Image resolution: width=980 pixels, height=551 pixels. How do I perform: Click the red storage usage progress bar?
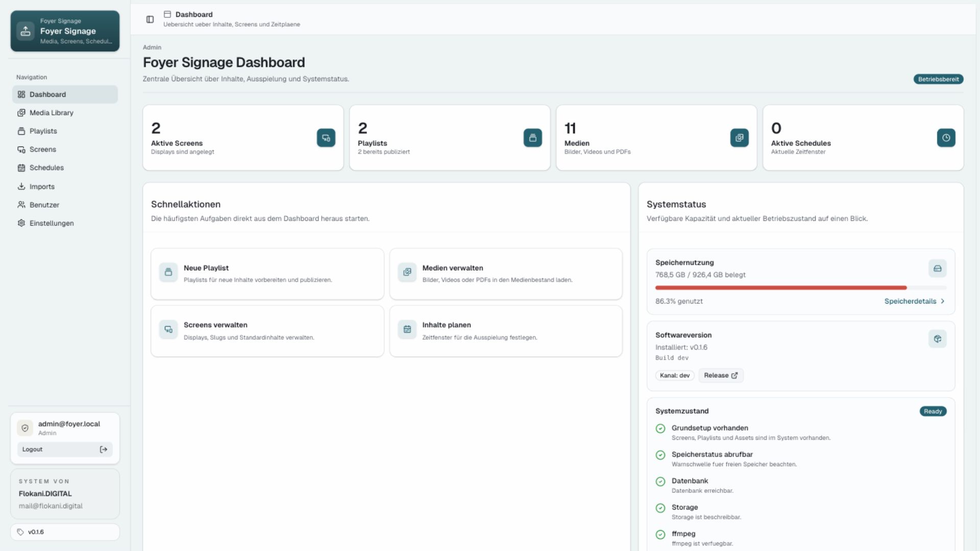point(781,288)
